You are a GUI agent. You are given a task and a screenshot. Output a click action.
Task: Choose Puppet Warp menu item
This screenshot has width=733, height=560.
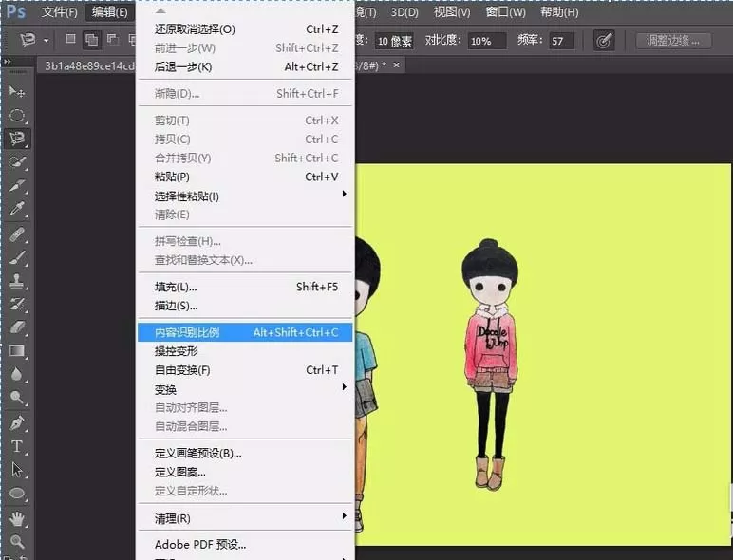tap(245, 351)
